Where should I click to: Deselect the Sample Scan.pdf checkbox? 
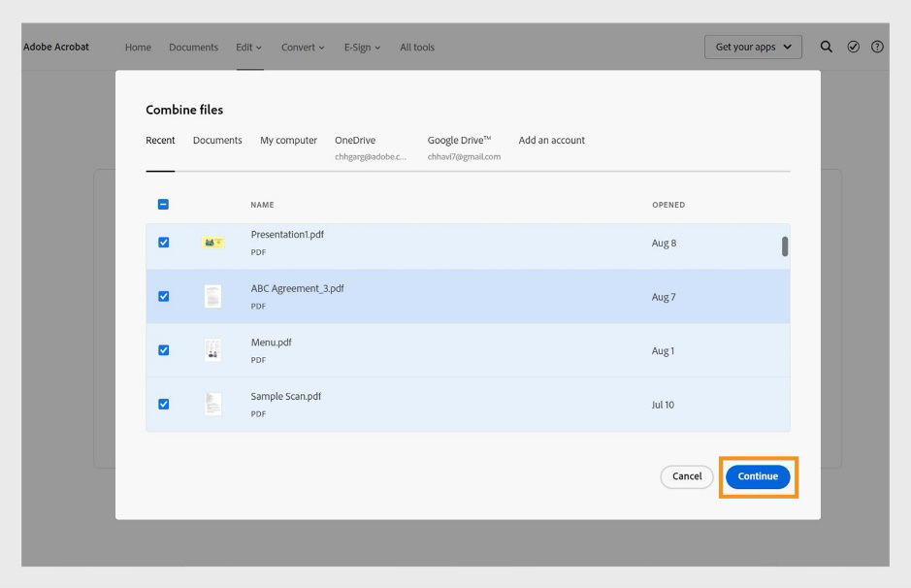point(163,405)
